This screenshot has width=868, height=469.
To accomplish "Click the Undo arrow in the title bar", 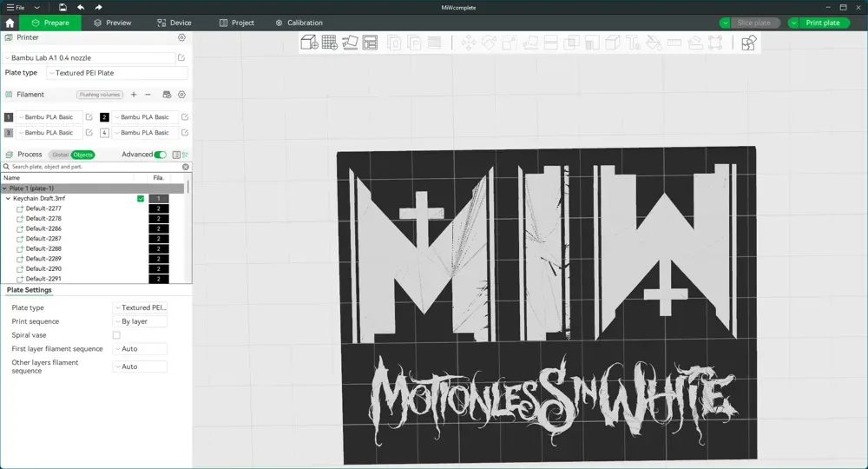I will [81, 7].
